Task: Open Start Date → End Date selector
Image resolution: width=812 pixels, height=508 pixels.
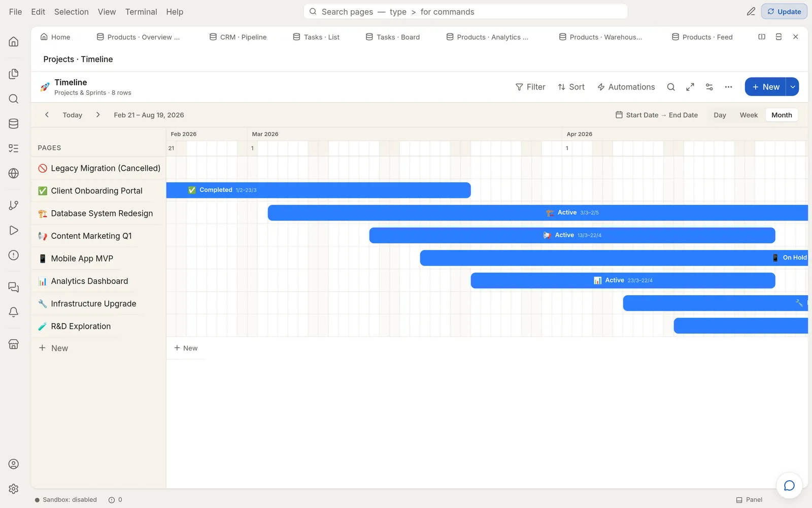Action: (657, 115)
